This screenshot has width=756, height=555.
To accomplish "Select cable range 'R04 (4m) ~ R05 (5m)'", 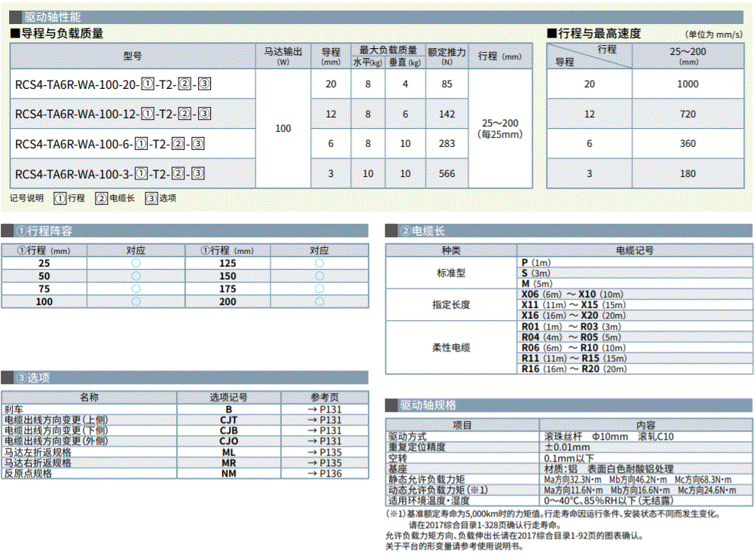I will coord(572,337).
